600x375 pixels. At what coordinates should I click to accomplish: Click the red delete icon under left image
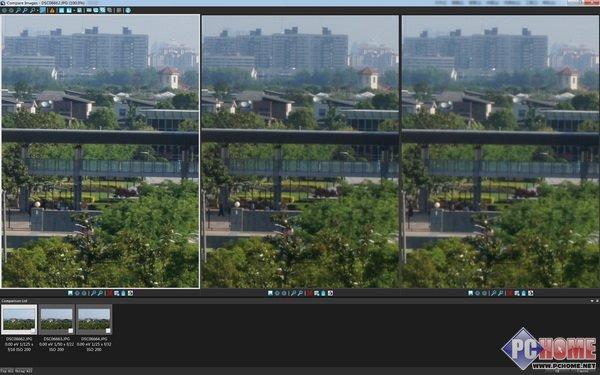pos(110,293)
